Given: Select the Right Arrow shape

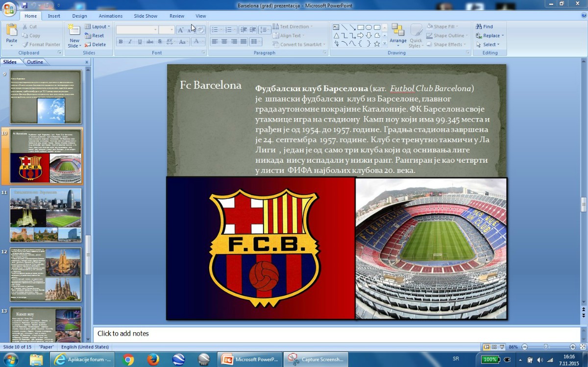Looking at the screenshot, I should [361, 35].
